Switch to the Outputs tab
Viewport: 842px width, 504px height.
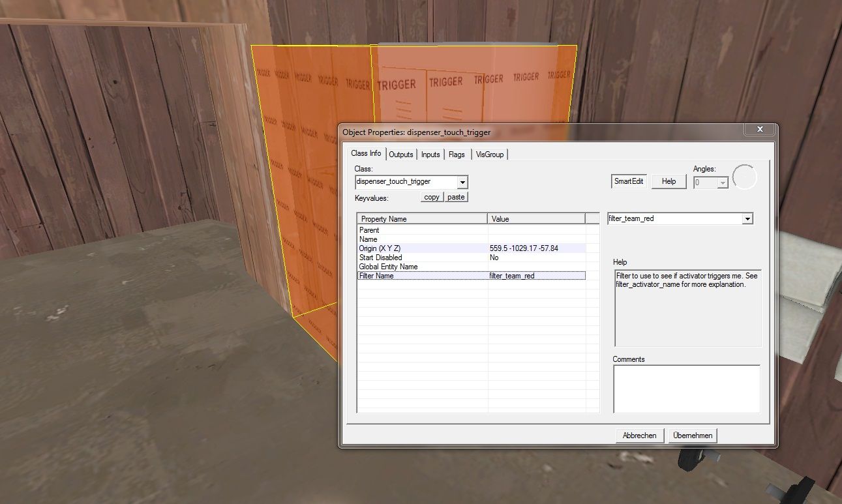click(x=401, y=155)
